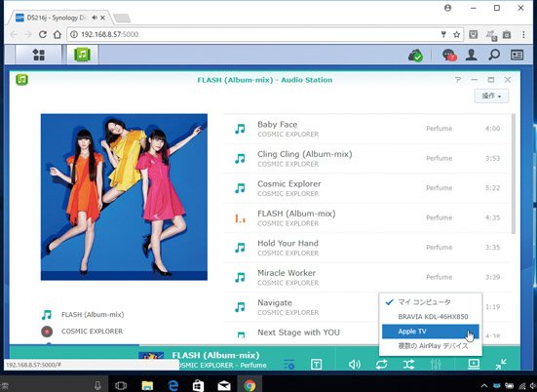The width and height of the screenshot is (537, 392).
Task: Select マイ コンピュータ output
Action: click(431, 302)
